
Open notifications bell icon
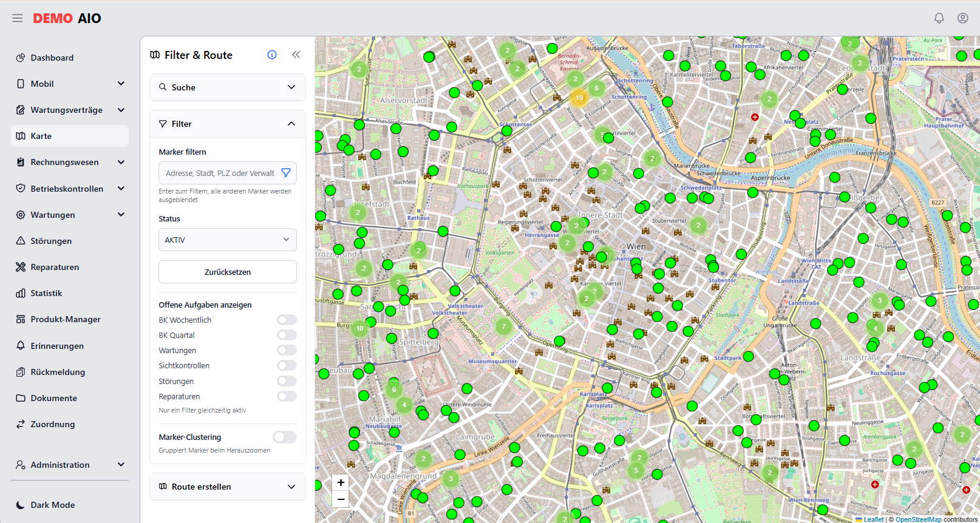(x=939, y=18)
